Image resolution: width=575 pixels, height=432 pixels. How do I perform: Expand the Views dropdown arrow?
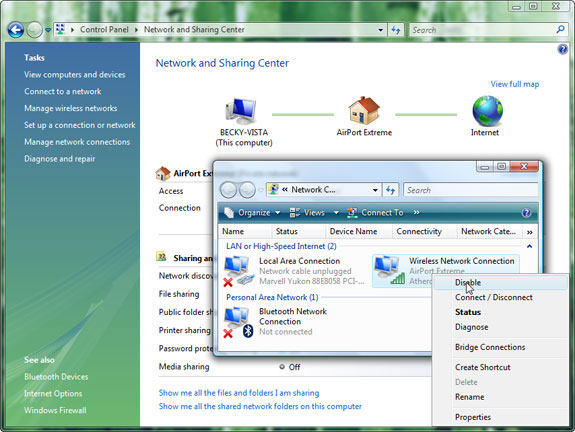point(336,213)
